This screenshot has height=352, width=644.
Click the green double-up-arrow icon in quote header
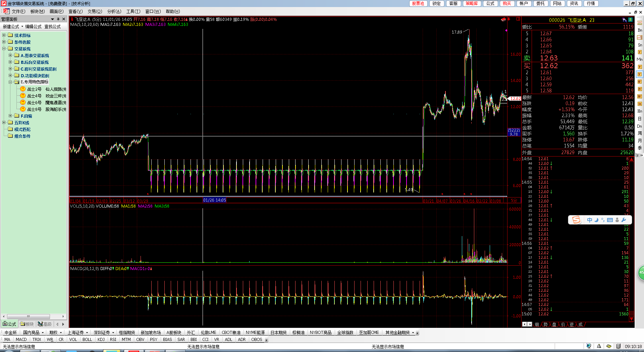631,20
